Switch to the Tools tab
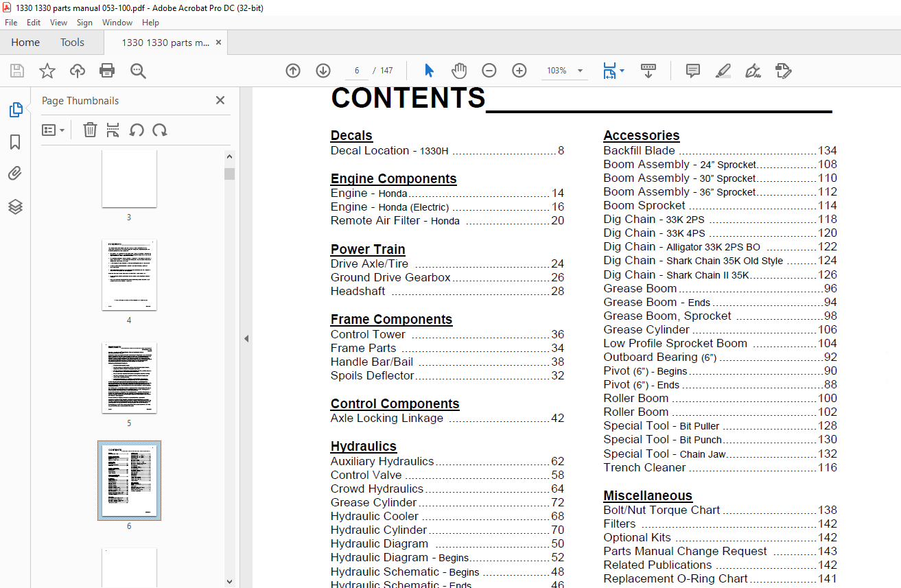Screen dimensions: 901x588 (72, 43)
